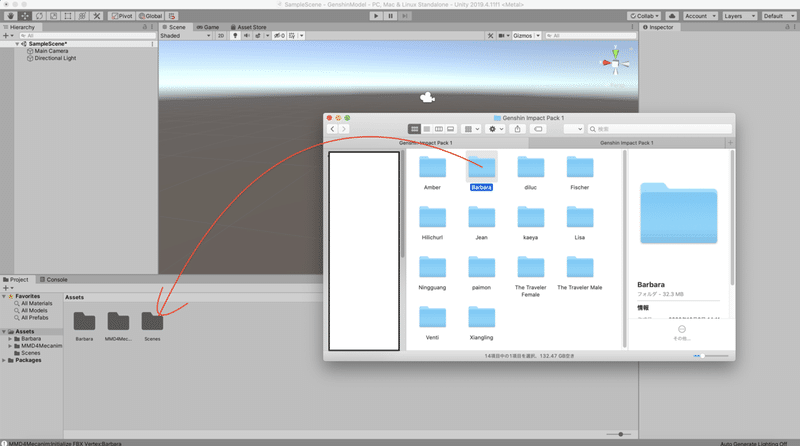Select Main Camera in Hierarchy
Screen dimensions: 800x446
pyautogui.click(x=51, y=51)
